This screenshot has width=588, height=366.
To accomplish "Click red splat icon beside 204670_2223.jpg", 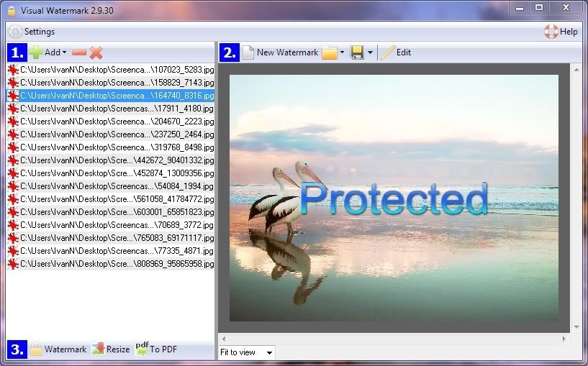I will 13,122.
